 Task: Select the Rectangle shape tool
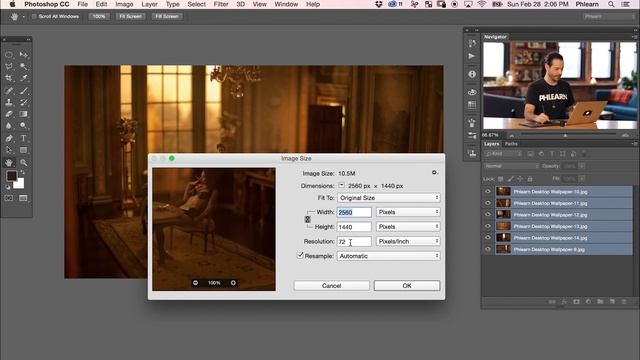coord(23,150)
